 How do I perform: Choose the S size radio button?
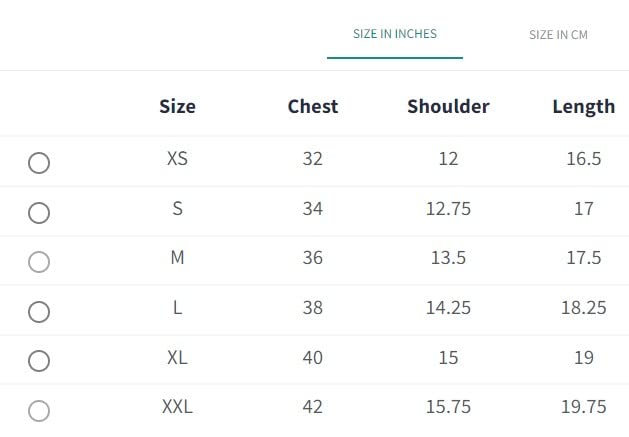tap(39, 213)
